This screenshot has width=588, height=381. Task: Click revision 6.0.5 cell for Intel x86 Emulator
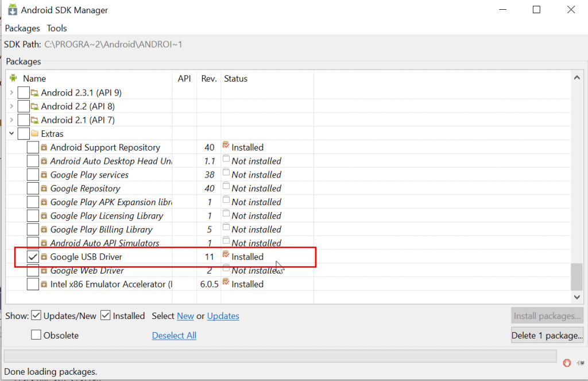click(209, 284)
